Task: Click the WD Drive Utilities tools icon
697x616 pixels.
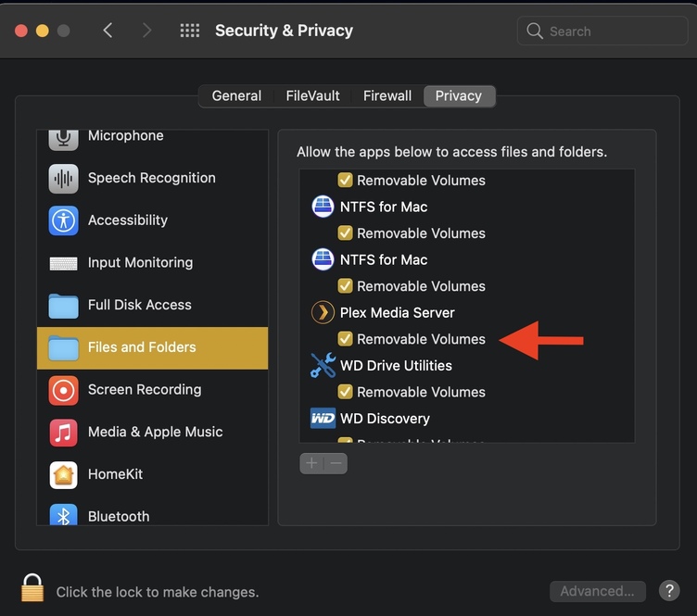Action: point(323,365)
